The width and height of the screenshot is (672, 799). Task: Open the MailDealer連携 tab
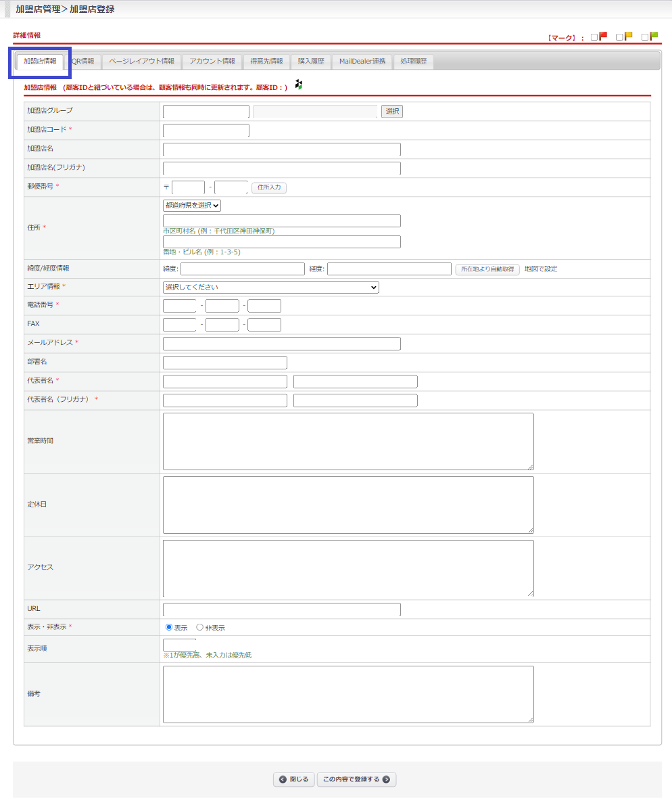pos(362,62)
